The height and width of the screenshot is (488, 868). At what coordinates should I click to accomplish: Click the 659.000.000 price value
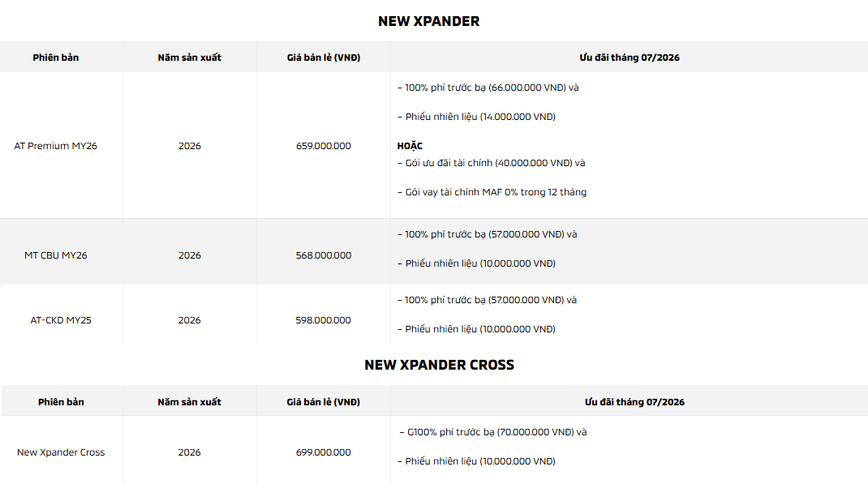(324, 146)
